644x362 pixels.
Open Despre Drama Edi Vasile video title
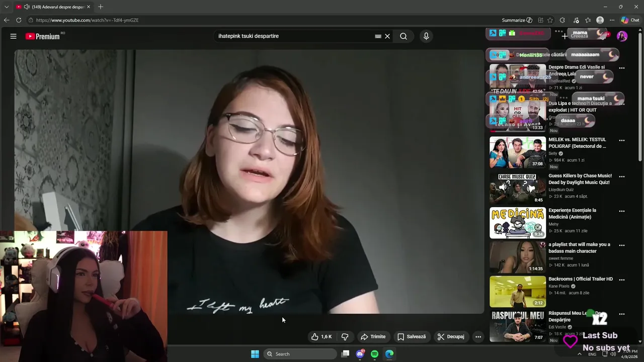click(577, 70)
